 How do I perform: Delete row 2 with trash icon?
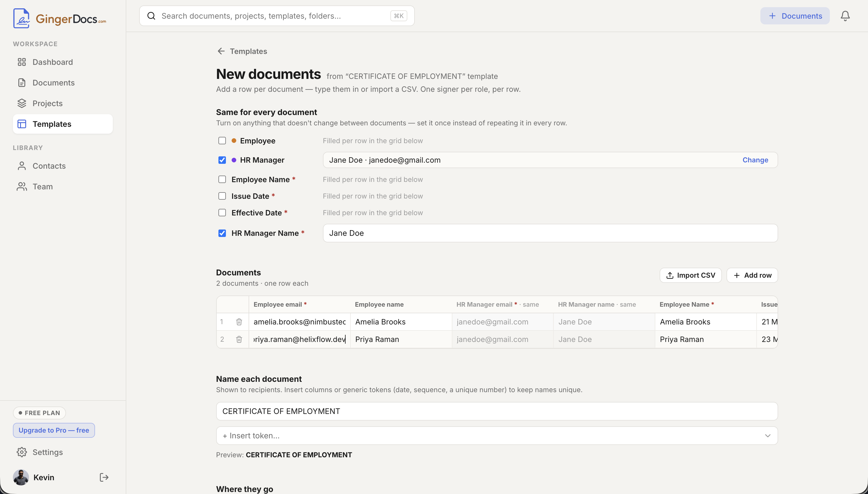(x=239, y=339)
